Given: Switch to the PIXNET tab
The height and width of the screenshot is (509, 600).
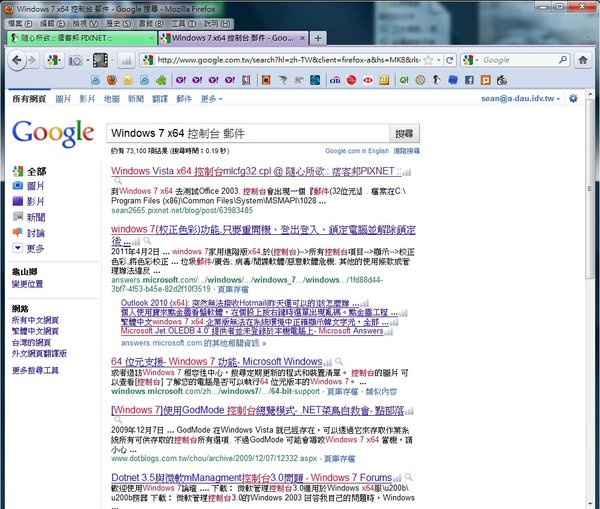Looking at the screenshot, I should [x=82, y=38].
